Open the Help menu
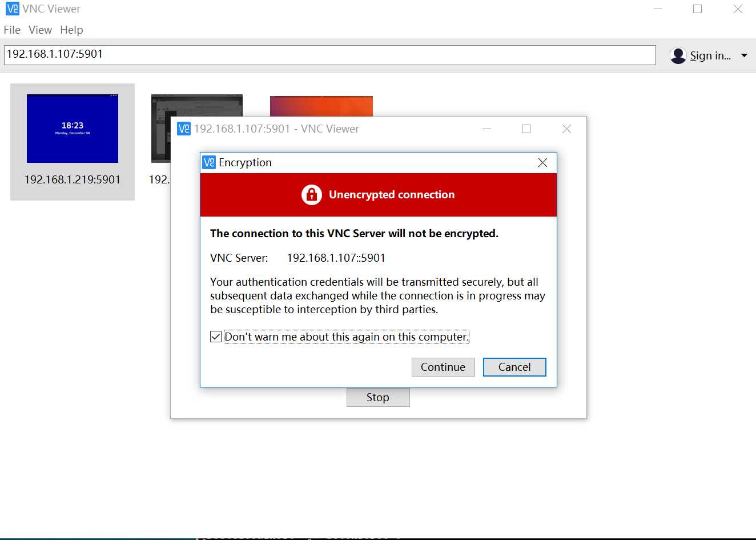The width and height of the screenshot is (756, 540). [x=71, y=30]
